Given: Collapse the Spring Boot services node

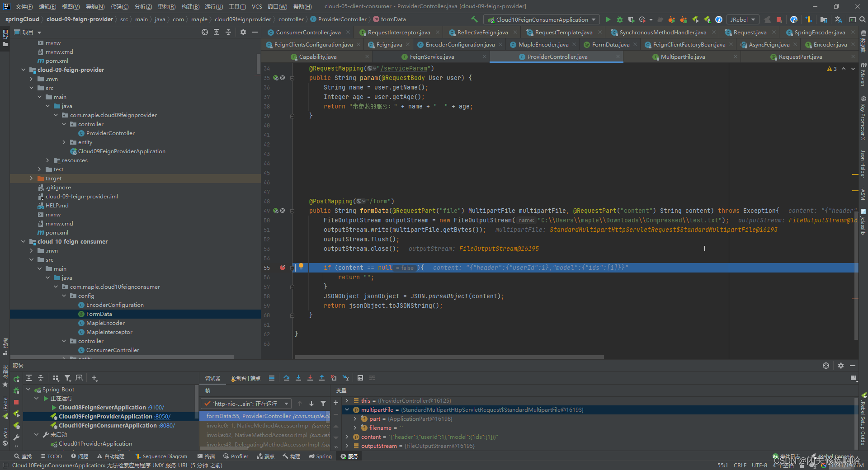Looking at the screenshot, I should tap(28, 389).
